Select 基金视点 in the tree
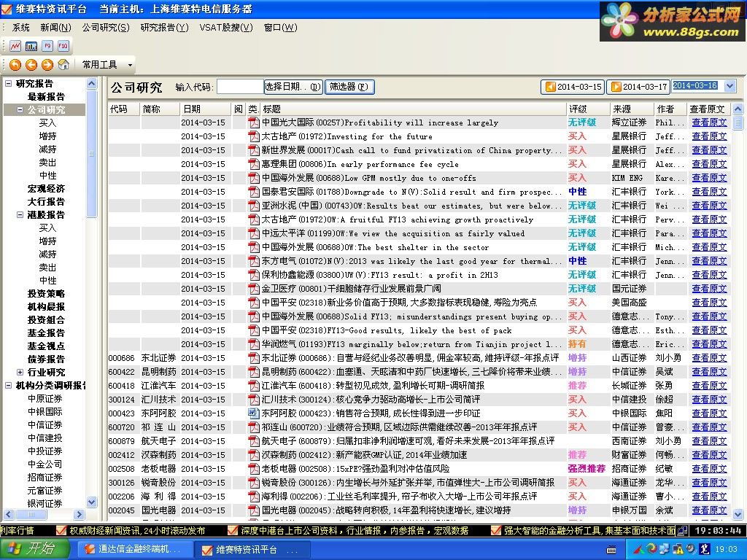This screenshot has height=560, width=747. [x=46, y=346]
